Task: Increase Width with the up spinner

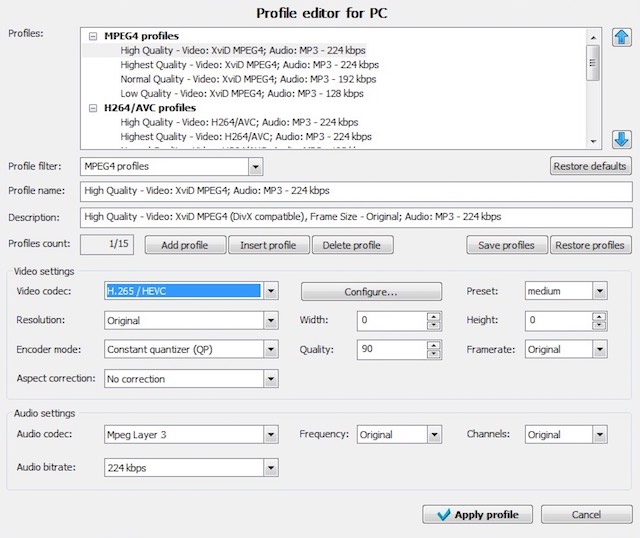Action: coord(433,316)
